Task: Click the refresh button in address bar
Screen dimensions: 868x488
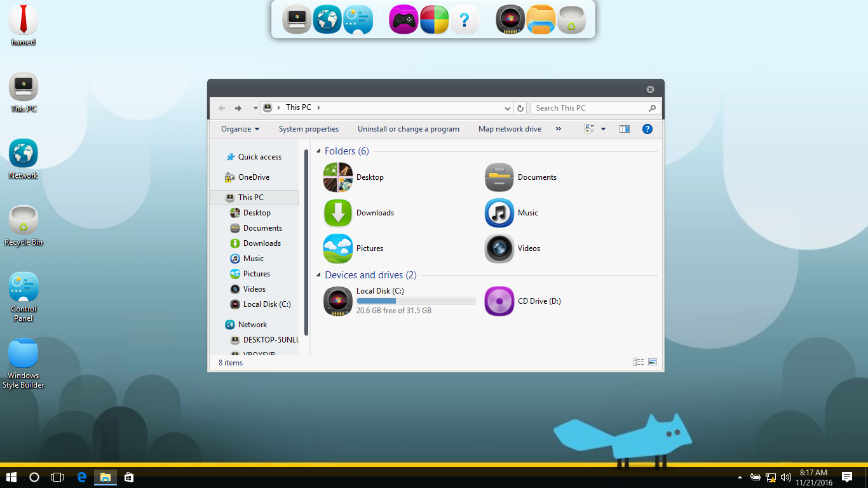Action: [520, 108]
